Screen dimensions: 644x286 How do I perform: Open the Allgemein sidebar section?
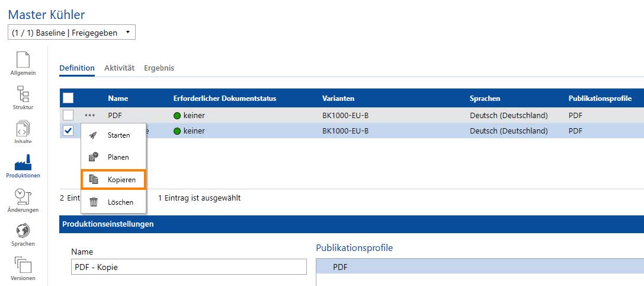tap(23, 63)
